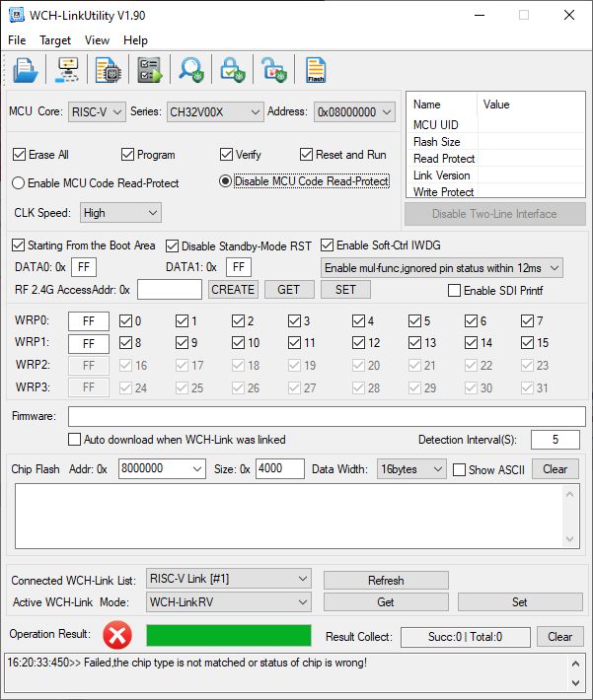Viewport: 593px width, 700px height.
Task: Click RF 2.4G AccessAddr input field
Action: tap(170, 289)
